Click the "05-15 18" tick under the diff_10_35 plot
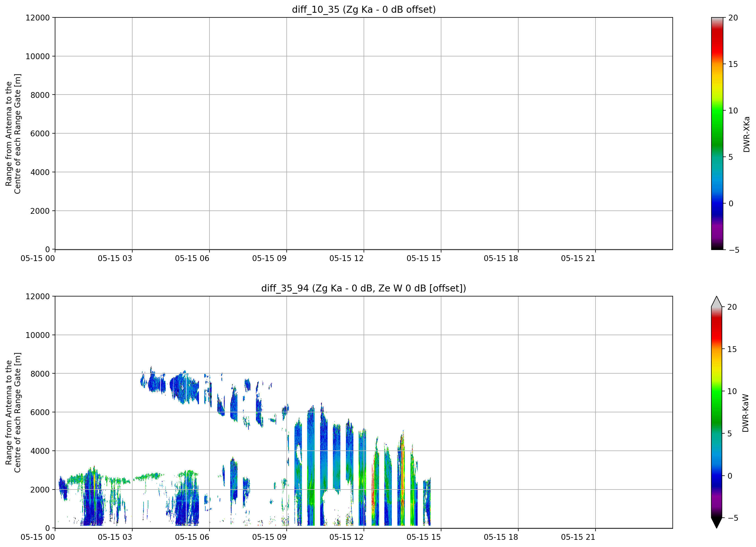The image size is (756, 547). click(501, 259)
